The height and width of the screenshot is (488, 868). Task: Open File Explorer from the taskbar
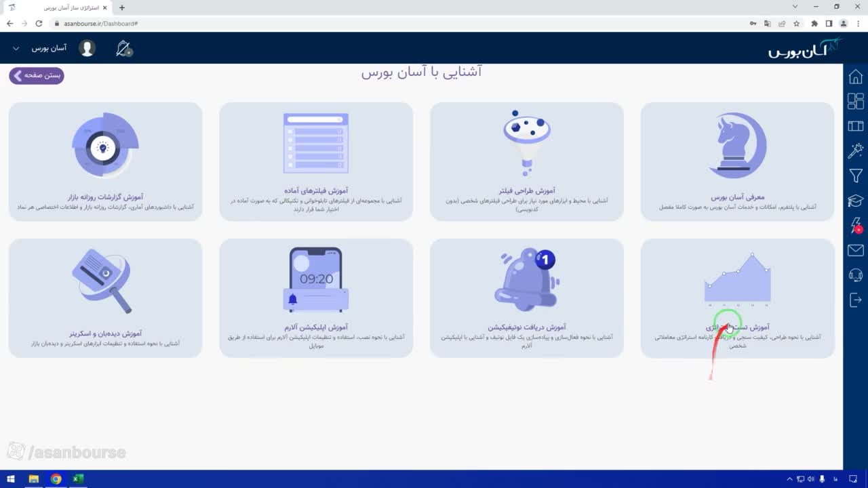pos(33,479)
